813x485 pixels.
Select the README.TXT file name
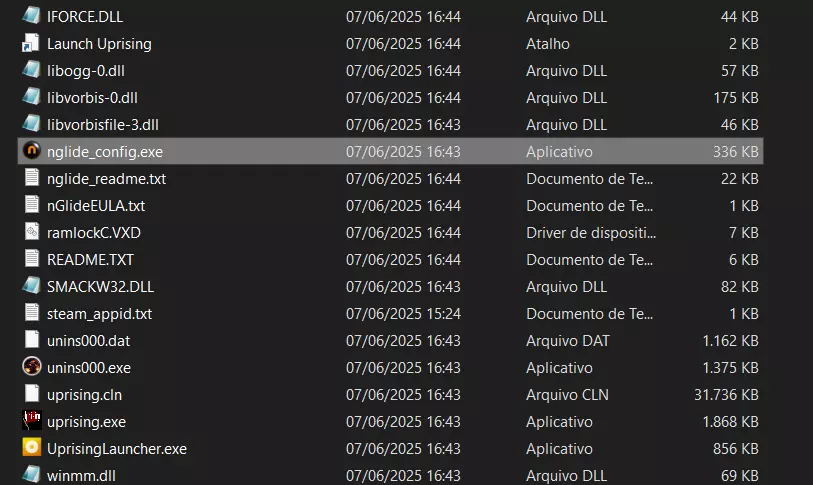(x=90, y=259)
